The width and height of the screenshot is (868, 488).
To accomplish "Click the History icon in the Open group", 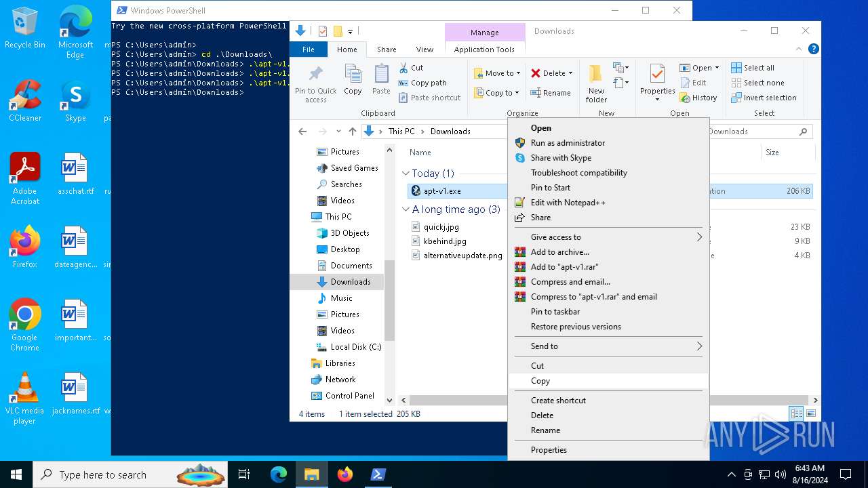I will tap(685, 98).
